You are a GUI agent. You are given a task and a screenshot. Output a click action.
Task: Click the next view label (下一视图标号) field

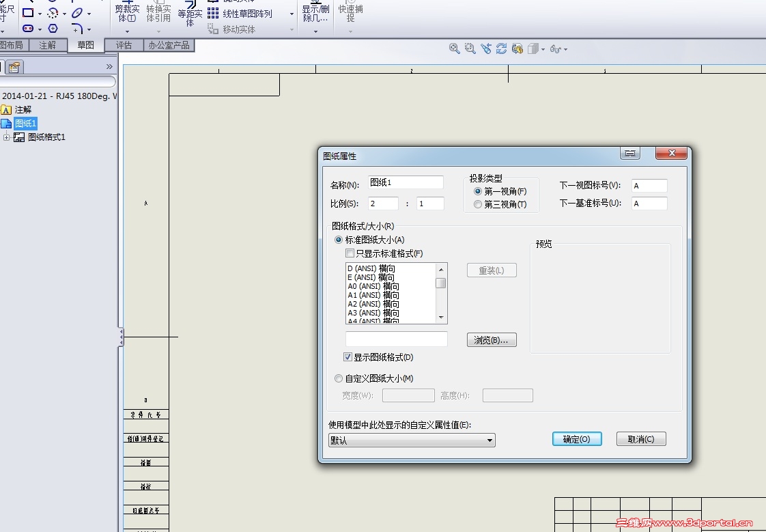click(x=649, y=186)
